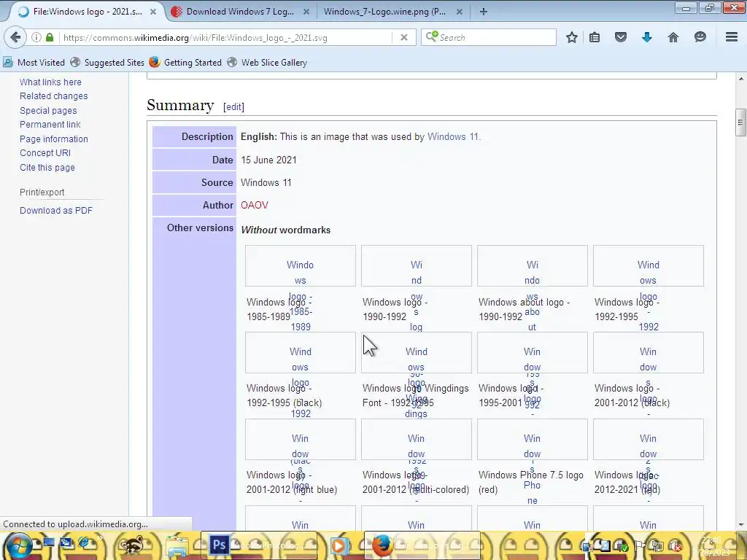Open Page information link

coord(54,139)
